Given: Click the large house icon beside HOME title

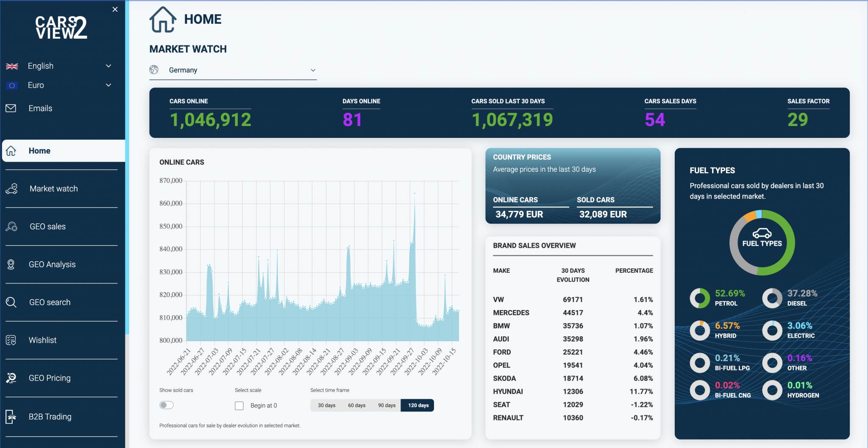Looking at the screenshot, I should [163, 20].
